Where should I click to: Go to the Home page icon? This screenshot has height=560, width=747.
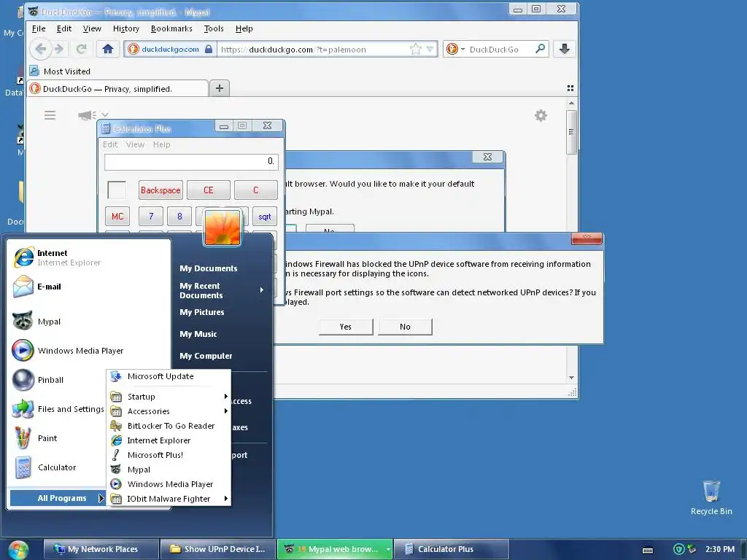(108, 49)
